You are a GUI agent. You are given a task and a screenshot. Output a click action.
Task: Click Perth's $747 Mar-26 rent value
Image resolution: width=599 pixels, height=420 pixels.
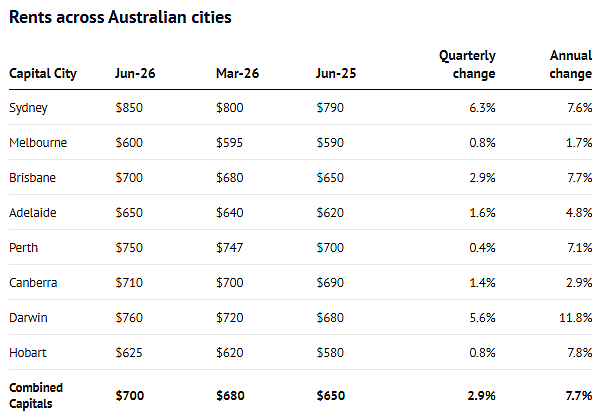(x=229, y=248)
